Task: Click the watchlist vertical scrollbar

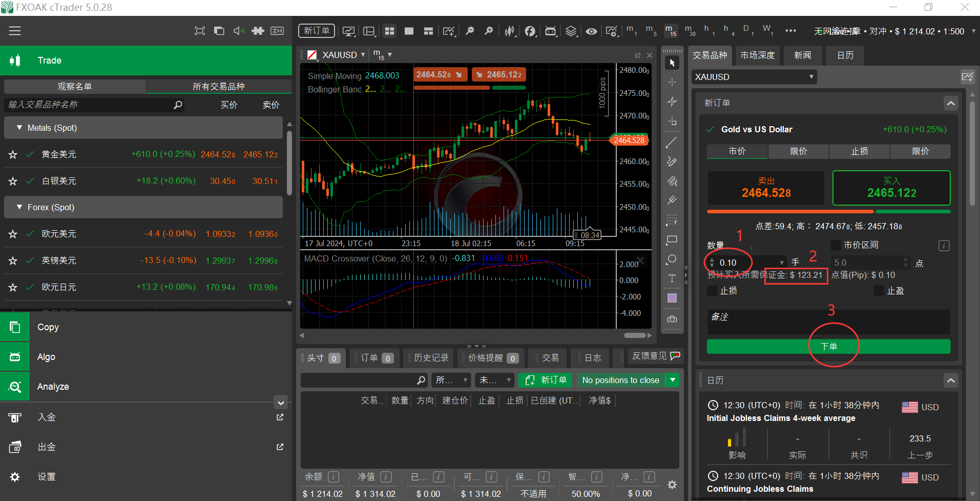Action: (289, 163)
